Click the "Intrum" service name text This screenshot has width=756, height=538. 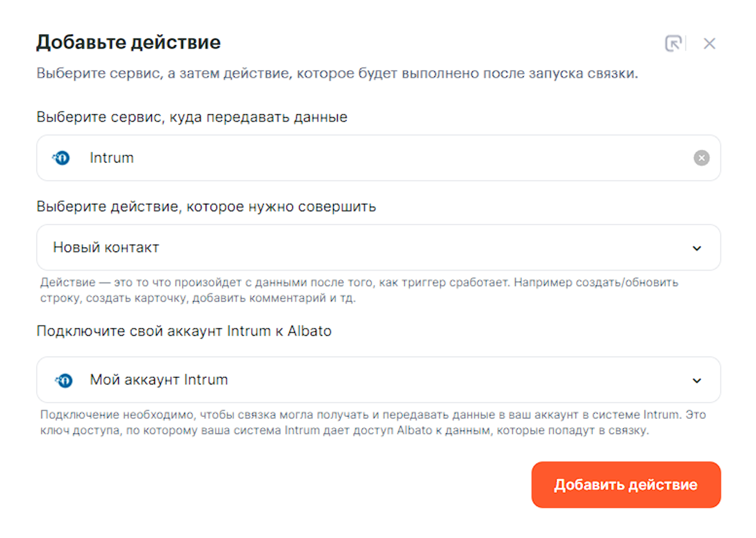pos(112,158)
